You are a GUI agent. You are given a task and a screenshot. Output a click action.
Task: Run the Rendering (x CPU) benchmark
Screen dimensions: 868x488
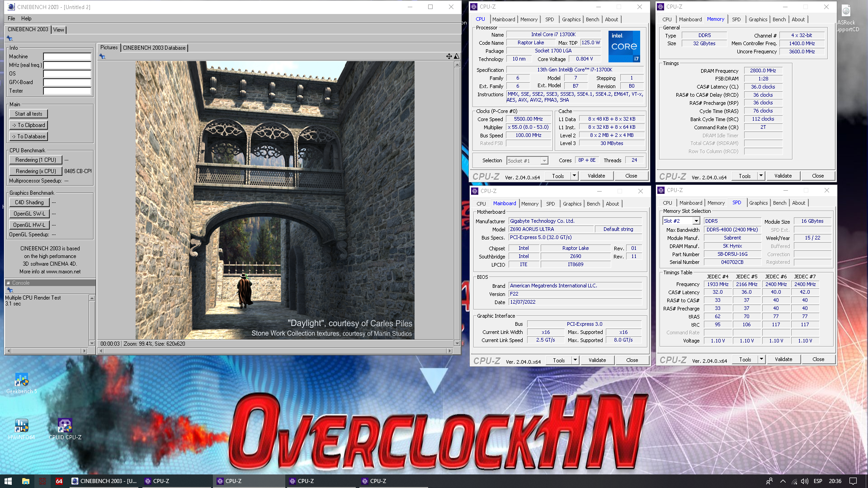pos(35,171)
